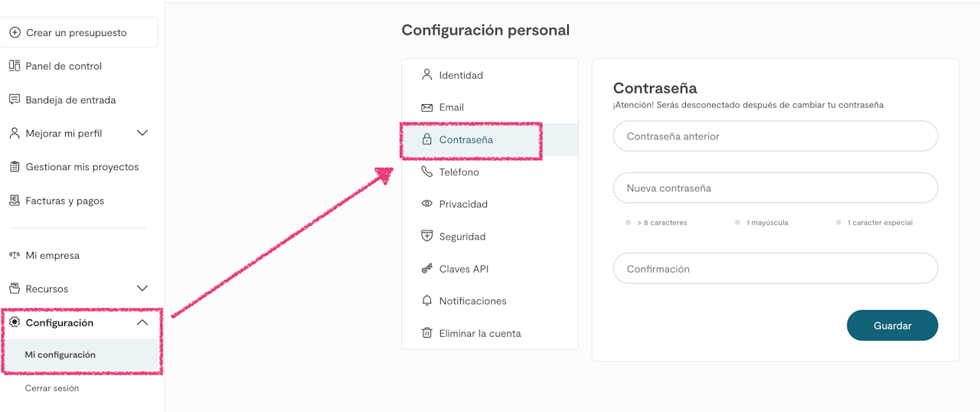980x412 pixels.
Task: Click the key icon for Claves API
Action: click(427, 269)
